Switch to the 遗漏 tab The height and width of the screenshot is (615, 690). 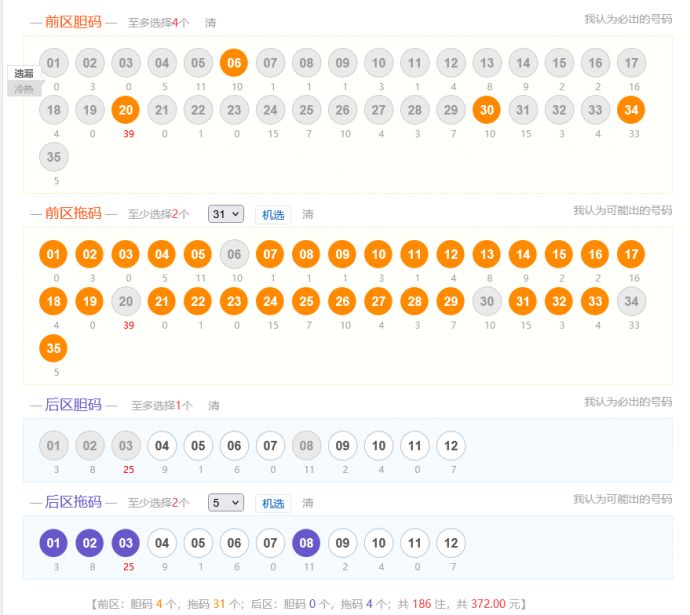[x=23, y=73]
